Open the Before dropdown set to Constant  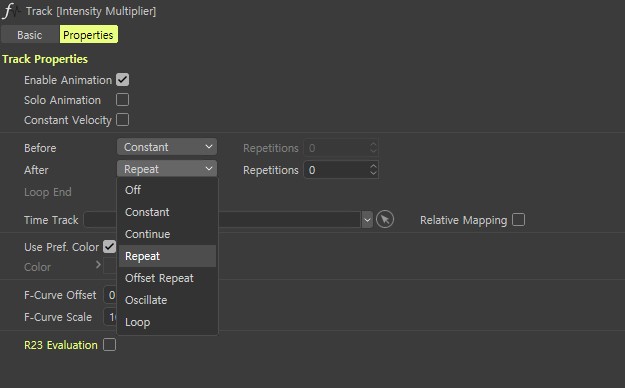pos(167,147)
